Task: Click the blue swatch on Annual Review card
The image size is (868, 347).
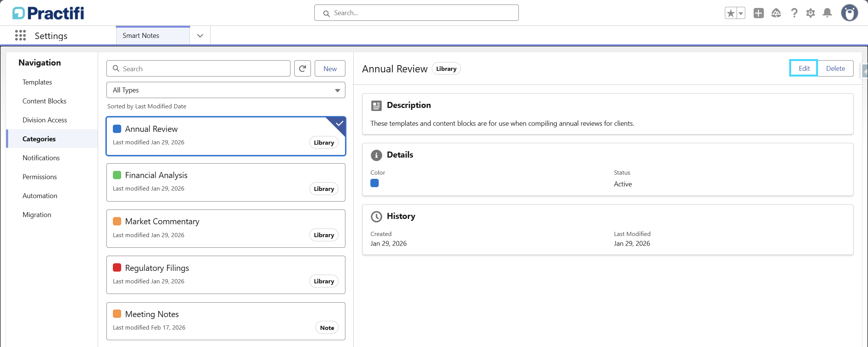Action: point(117,129)
